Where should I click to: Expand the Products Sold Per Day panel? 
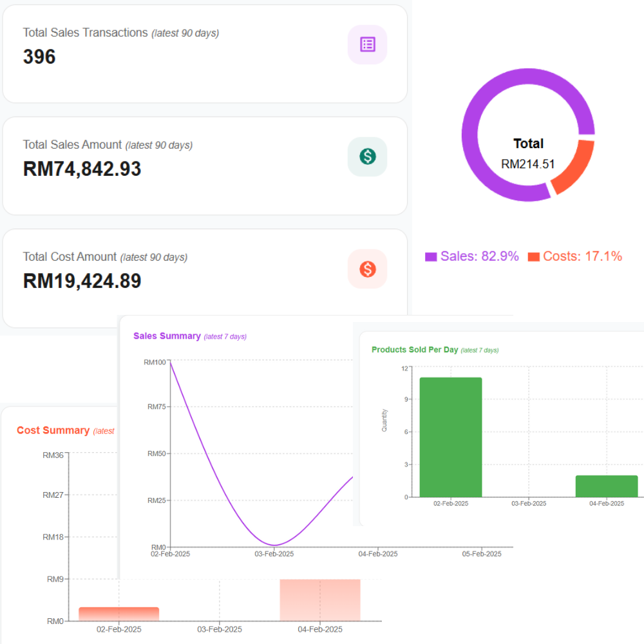(x=415, y=349)
